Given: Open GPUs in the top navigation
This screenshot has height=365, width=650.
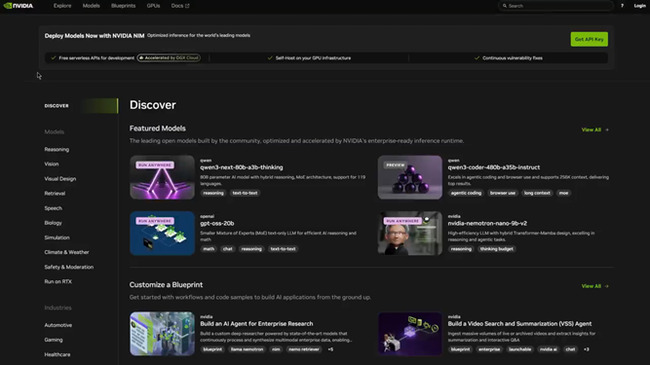Looking at the screenshot, I should click(153, 6).
